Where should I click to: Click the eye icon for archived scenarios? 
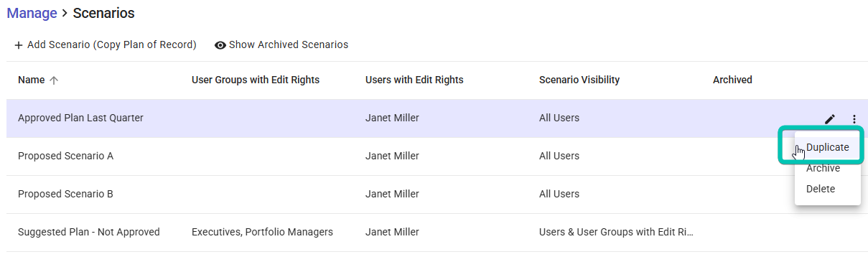point(220,45)
